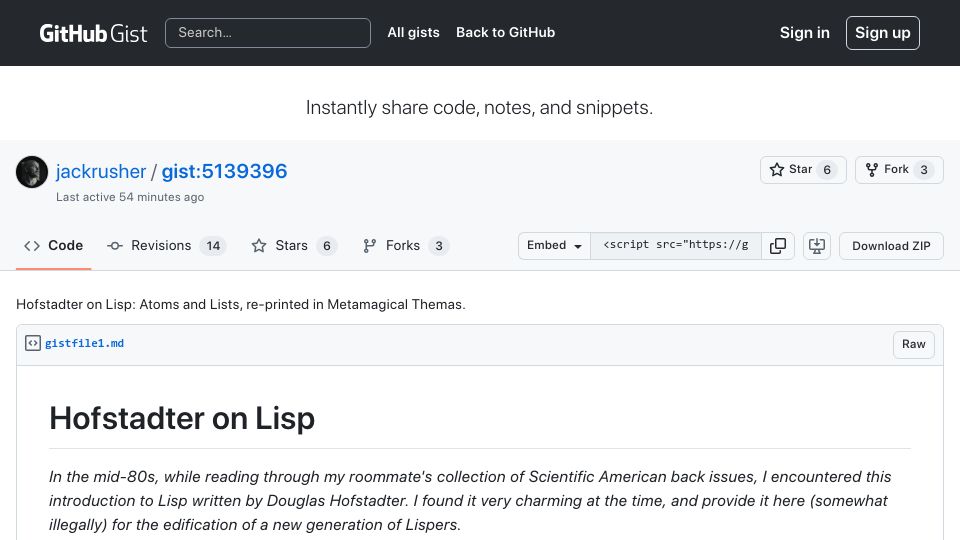Open the jackrusher profile link
The image size is (960, 540).
point(101,171)
